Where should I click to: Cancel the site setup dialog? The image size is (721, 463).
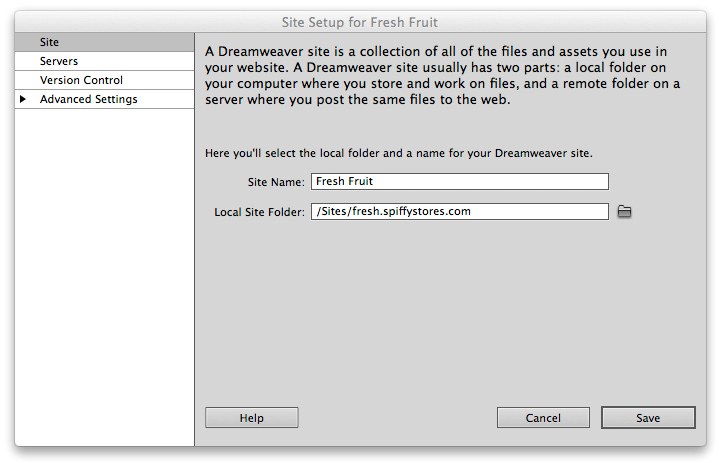(x=543, y=418)
